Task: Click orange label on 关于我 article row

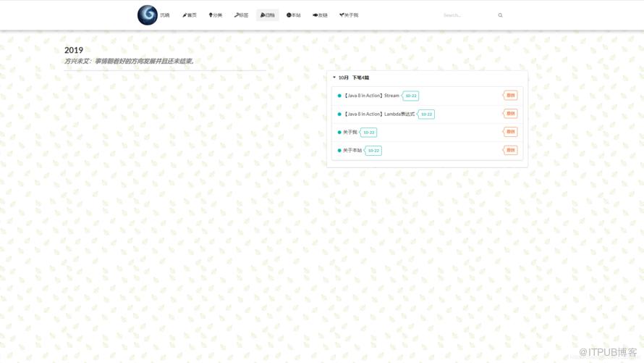Action: [510, 132]
